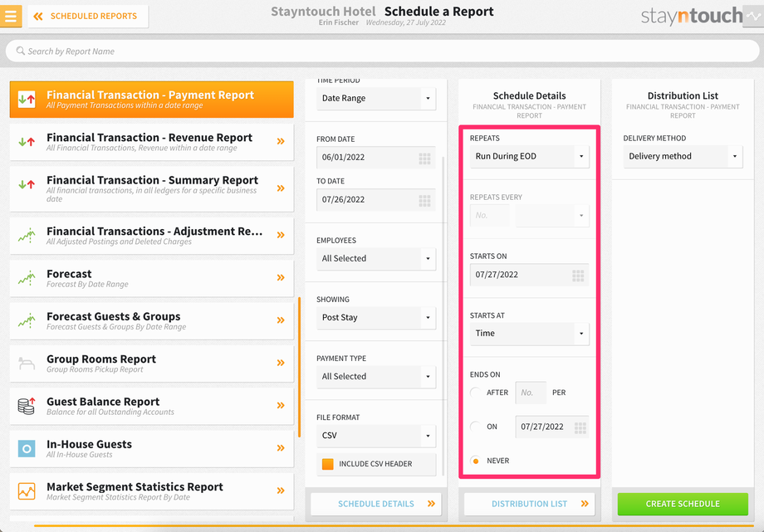764x532 pixels.
Task: Click the search magnifier icon
Action: [21, 51]
